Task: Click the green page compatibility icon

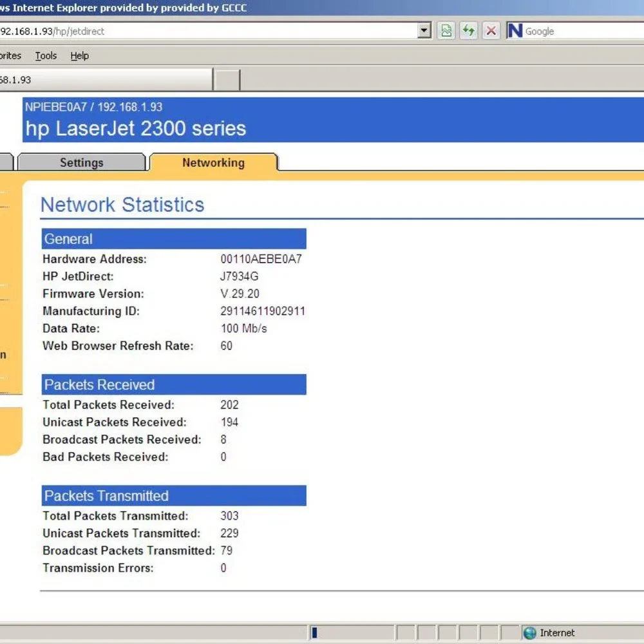Action: (446, 31)
